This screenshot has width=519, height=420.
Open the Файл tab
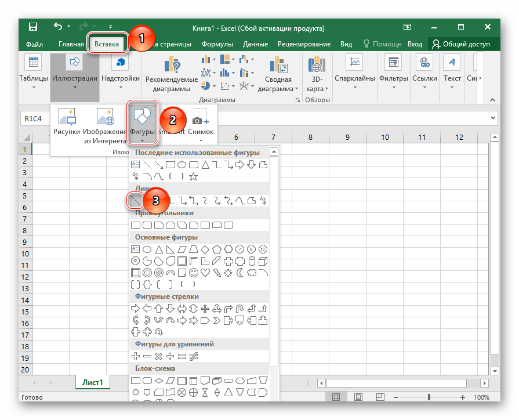click(x=34, y=44)
